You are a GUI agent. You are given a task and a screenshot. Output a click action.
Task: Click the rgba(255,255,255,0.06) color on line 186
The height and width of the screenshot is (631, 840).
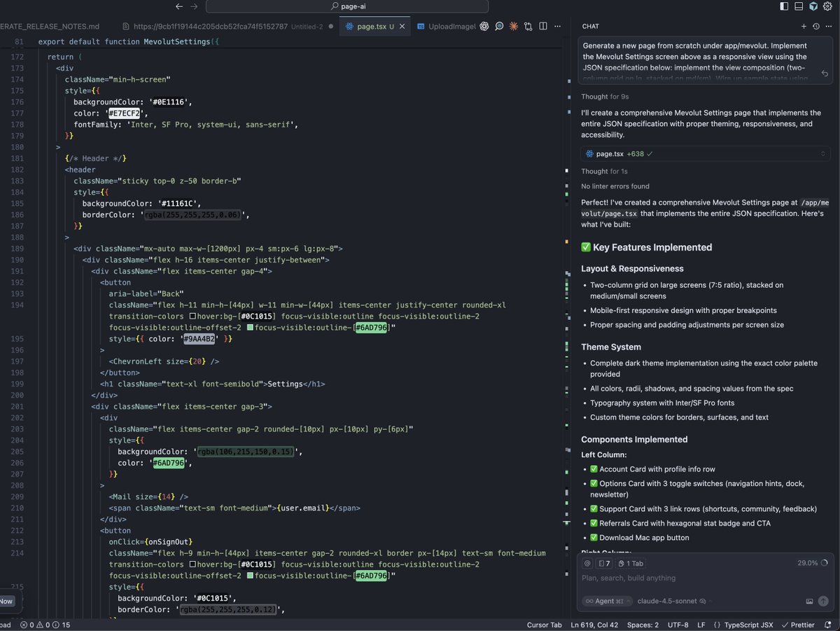(x=192, y=214)
